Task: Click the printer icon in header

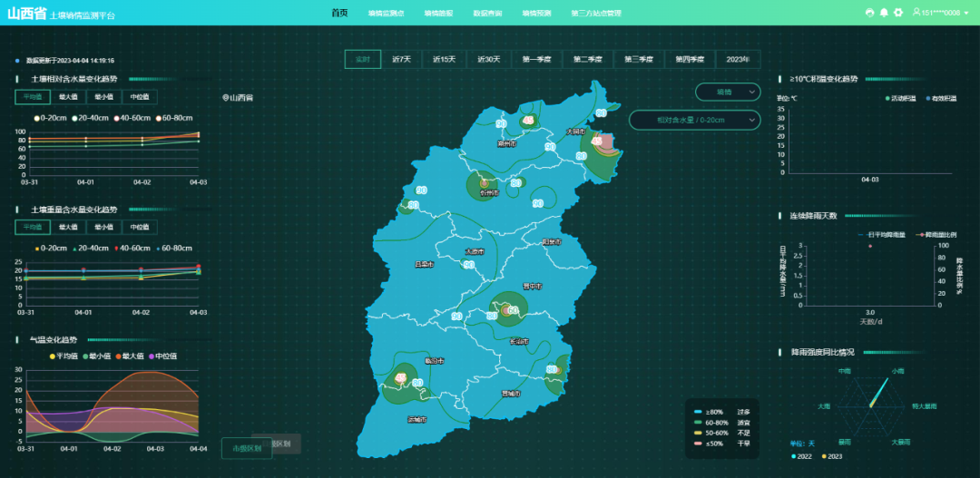Action: pos(870,13)
